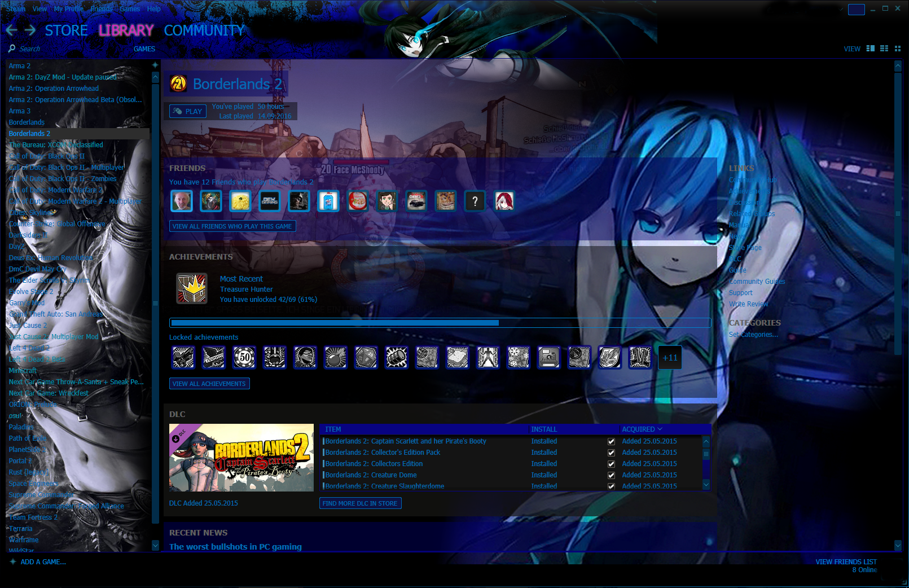Find more DLC in store

[x=360, y=503]
